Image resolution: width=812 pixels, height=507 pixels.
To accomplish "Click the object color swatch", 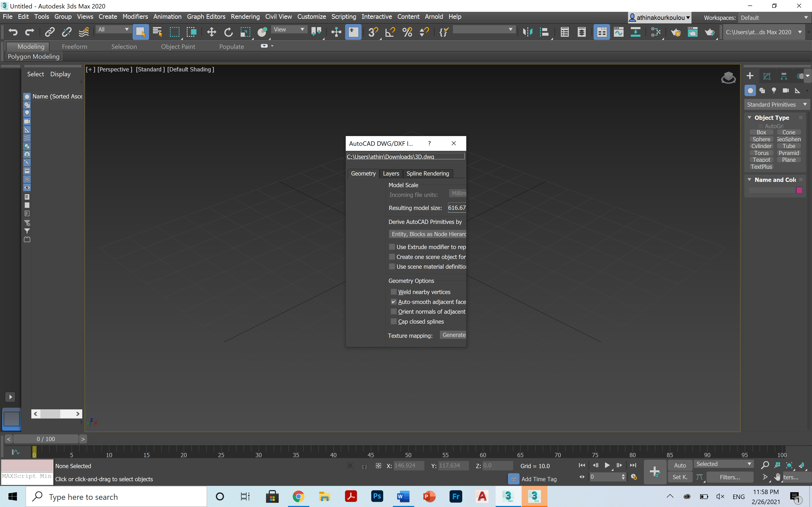I will click(799, 190).
